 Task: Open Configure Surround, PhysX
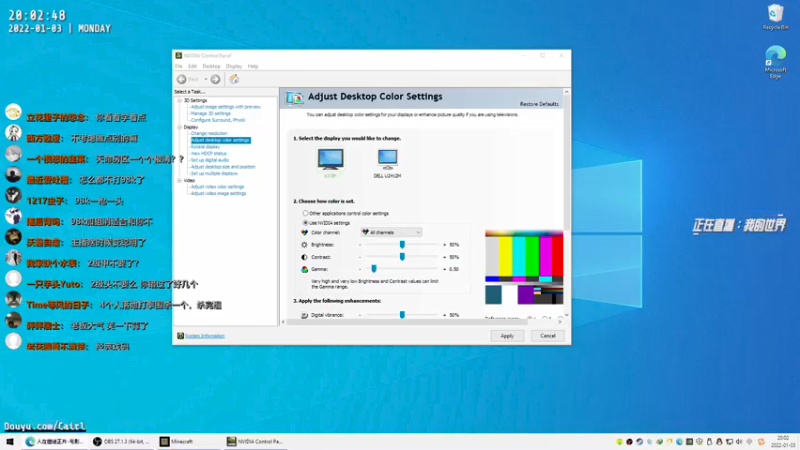[x=218, y=120]
